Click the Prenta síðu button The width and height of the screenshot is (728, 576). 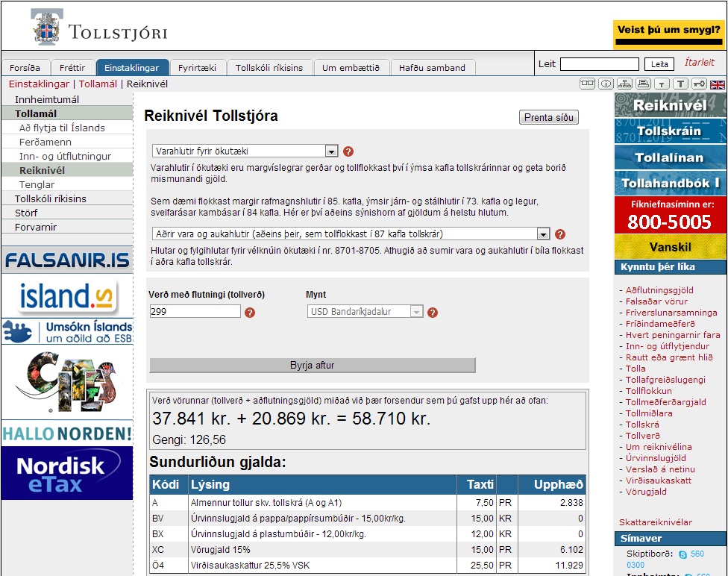pos(548,118)
